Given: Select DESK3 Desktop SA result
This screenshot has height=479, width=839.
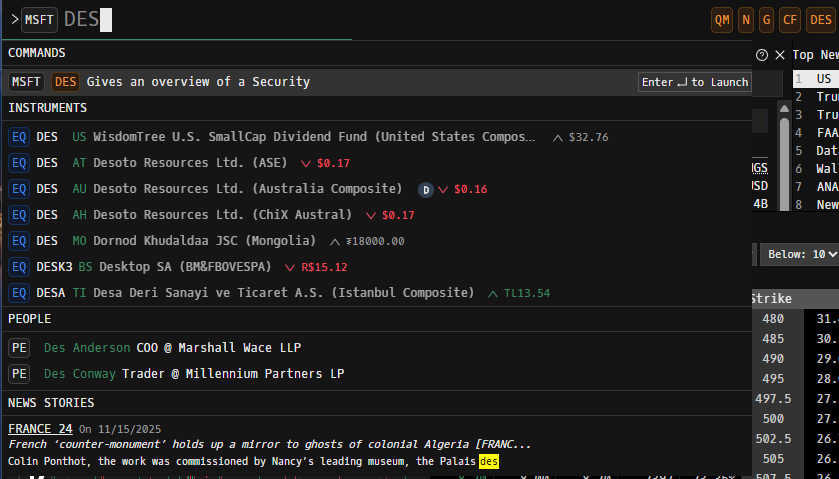Looking at the screenshot, I should [x=377, y=267].
